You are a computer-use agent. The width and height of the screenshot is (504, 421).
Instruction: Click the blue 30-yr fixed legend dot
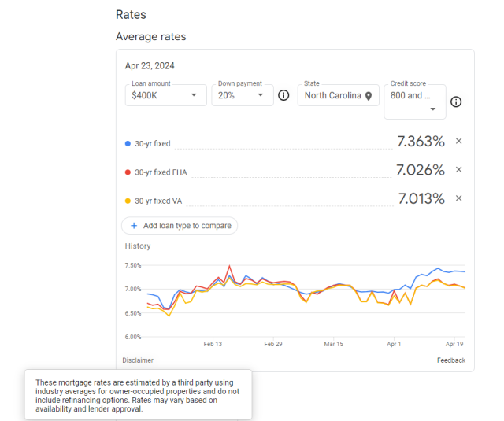click(x=128, y=143)
